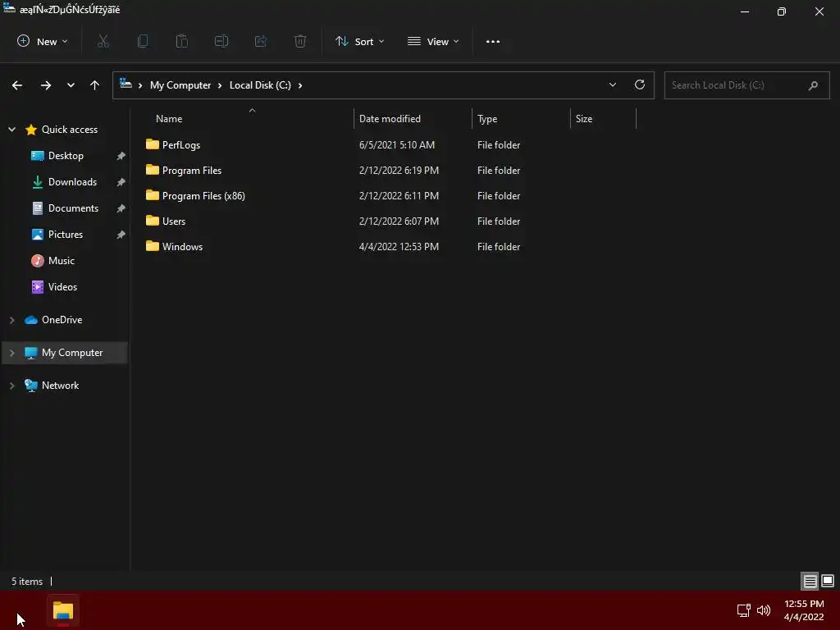Collapse the Quick access tree
The height and width of the screenshot is (630, 840).
click(x=11, y=129)
